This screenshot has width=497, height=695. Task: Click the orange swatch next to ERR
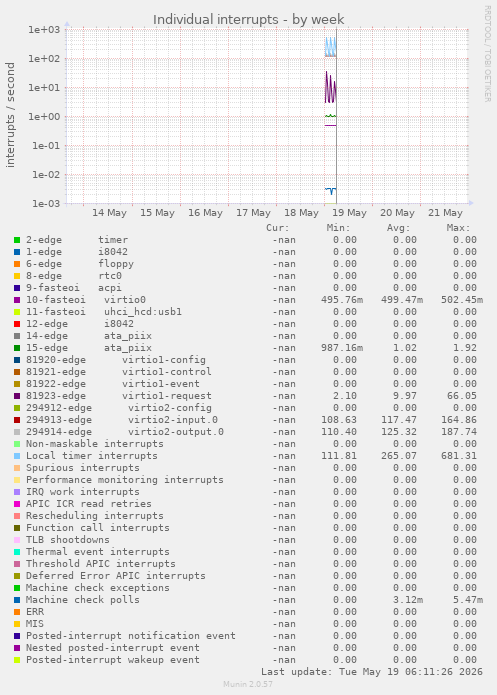[17, 612]
